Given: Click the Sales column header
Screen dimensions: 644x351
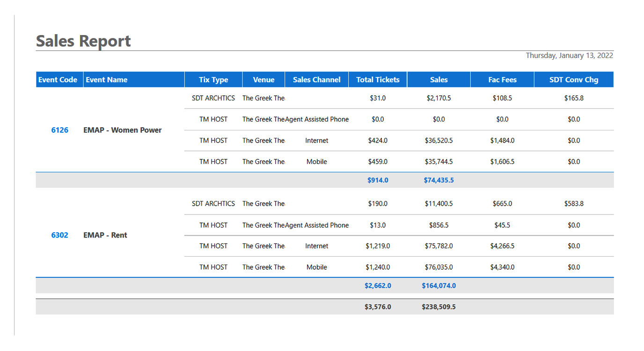Looking at the screenshot, I should pos(438,79).
